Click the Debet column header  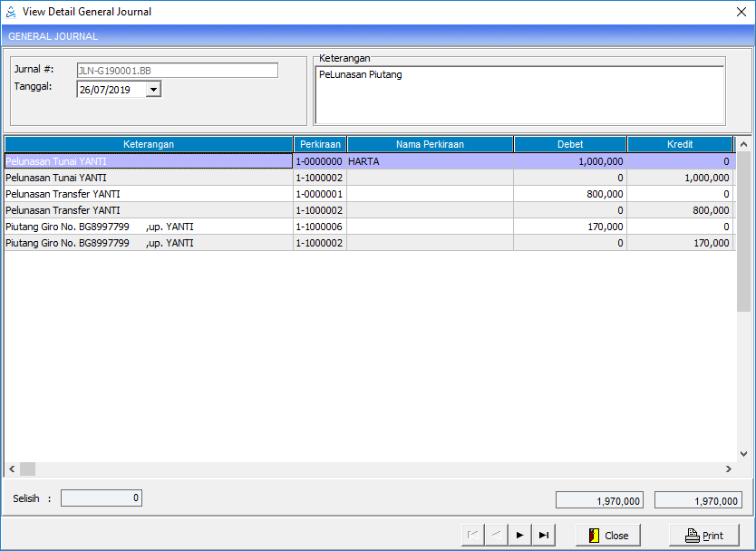pyautogui.click(x=569, y=144)
